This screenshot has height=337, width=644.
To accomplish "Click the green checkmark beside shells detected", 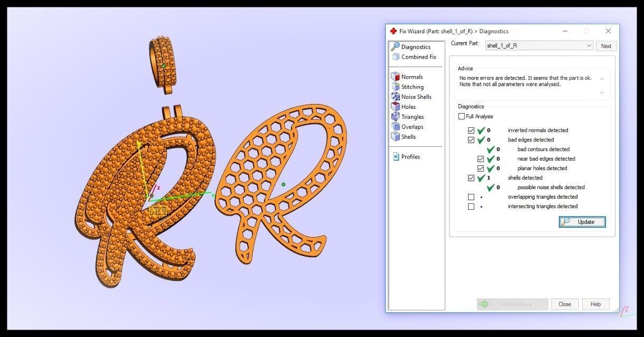I will pos(481,178).
